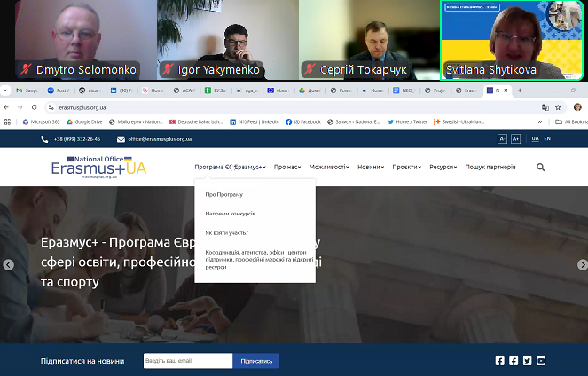The height and width of the screenshot is (376, 588).
Task: Open Home / Twitter bookmark
Action: [x=408, y=121]
